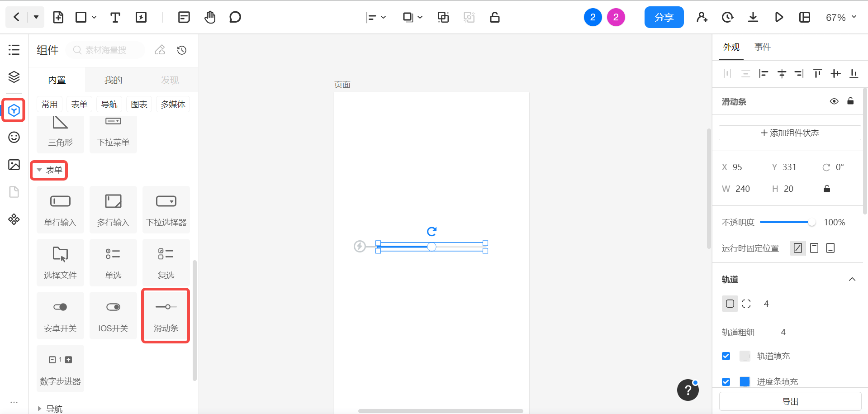Click the hand pan tool

[x=210, y=18]
